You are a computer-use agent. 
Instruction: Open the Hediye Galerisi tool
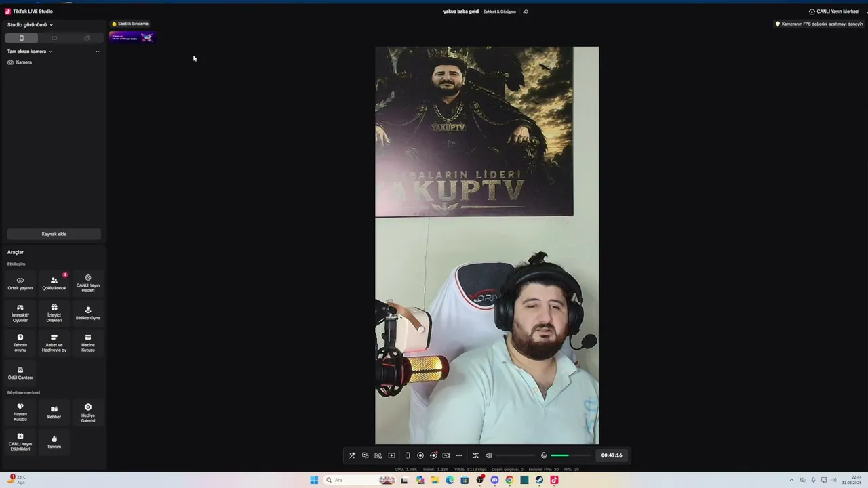point(88,412)
